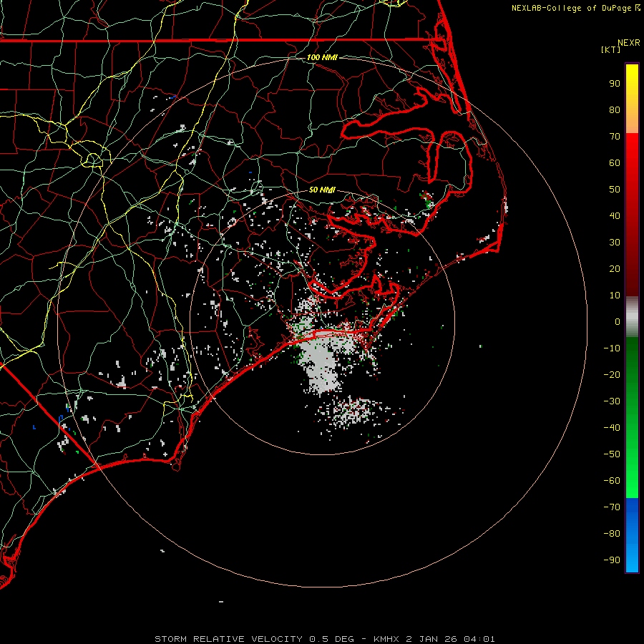Click the 0.5 DEG tilt text in footer

point(331,639)
